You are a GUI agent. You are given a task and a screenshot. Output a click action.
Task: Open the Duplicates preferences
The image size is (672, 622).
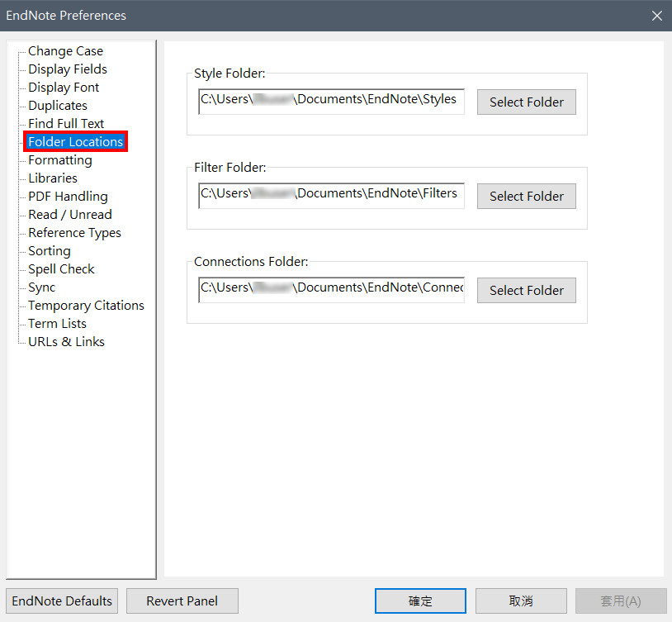(58, 106)
